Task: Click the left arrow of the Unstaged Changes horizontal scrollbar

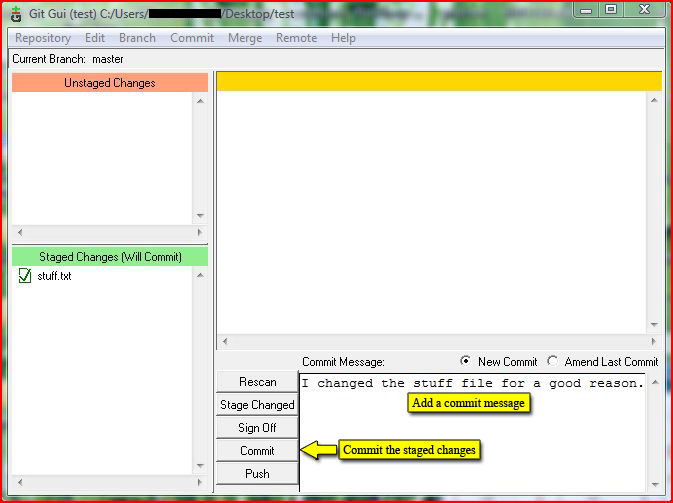Action: pos(20,232)
